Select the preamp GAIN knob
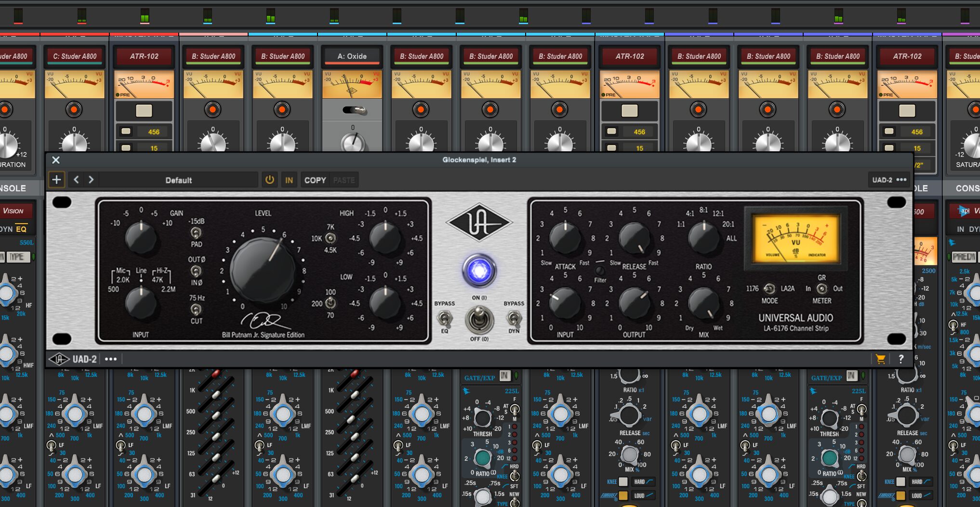The width and height of the screenshot is (980, 507). point(141,237)
